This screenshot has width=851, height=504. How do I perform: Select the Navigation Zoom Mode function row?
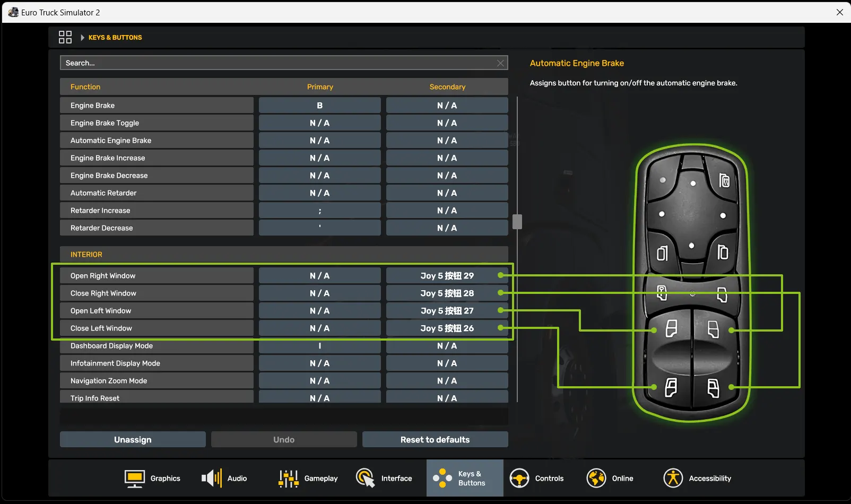click(x=157, y=380)
